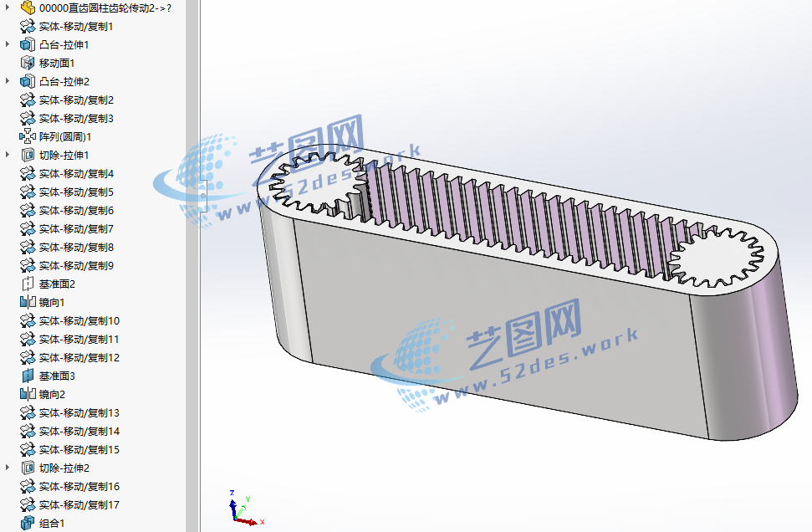Select the 实体-移动/复制14 label
This screenshot has height=532, width=812.
[x=79, y=432]
